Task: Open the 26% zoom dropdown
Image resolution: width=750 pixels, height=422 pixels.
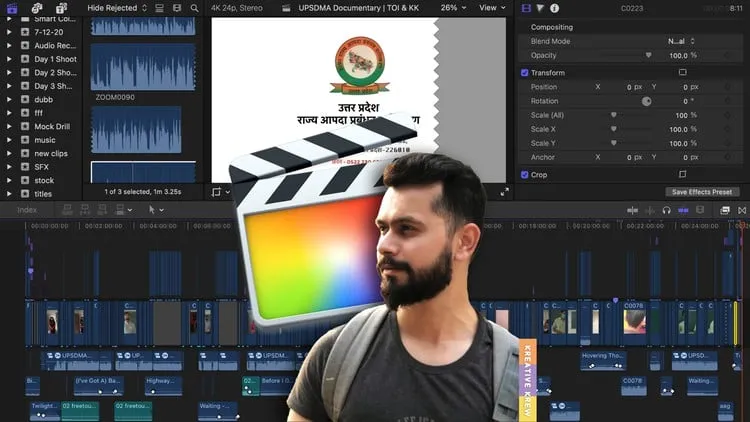Action: point(453,8)
